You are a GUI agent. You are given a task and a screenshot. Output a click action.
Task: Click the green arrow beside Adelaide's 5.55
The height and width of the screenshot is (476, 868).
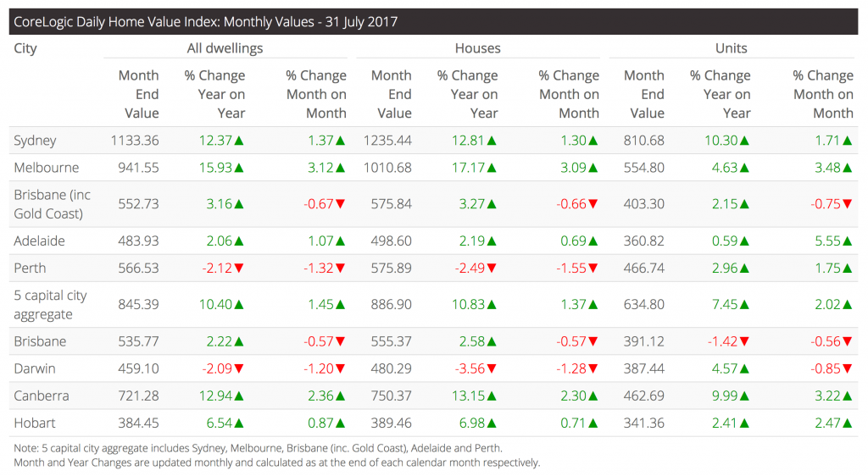(x=847, y=241)
